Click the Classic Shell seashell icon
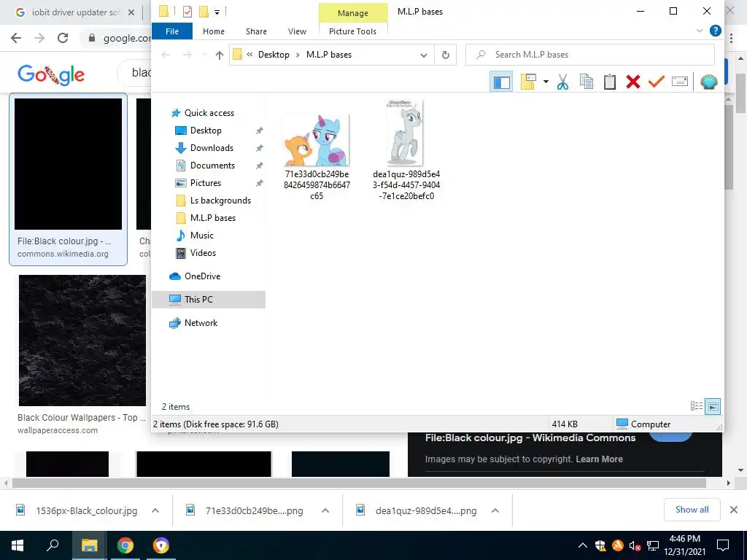The height and width of the screenshot is (560, 747). [x=709, y=82]
